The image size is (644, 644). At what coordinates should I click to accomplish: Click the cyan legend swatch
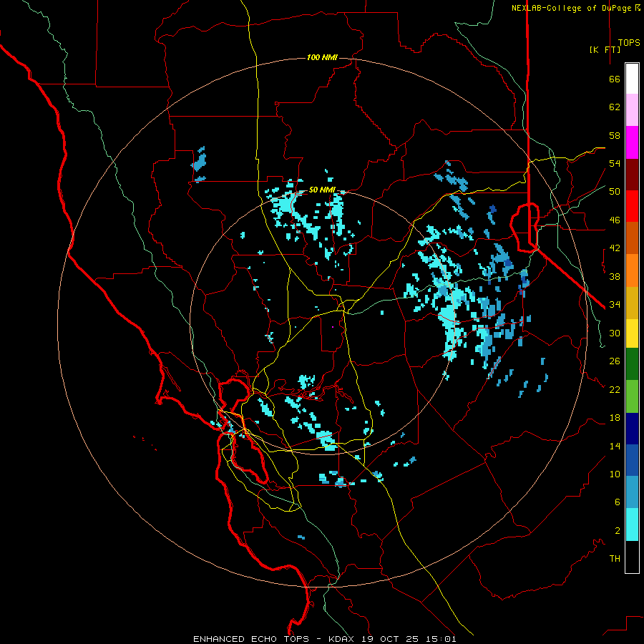[x=632, y=525]
